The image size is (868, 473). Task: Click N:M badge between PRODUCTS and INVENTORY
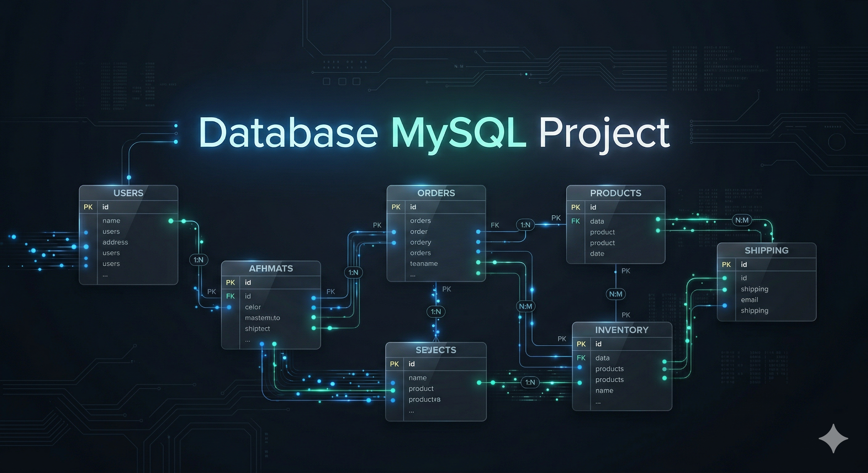616,294
